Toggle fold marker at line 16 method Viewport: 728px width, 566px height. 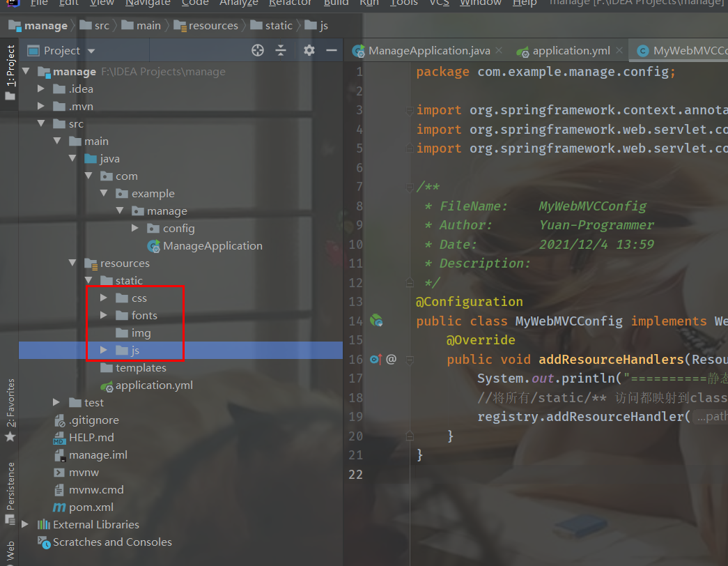click(x=410, y=359)
